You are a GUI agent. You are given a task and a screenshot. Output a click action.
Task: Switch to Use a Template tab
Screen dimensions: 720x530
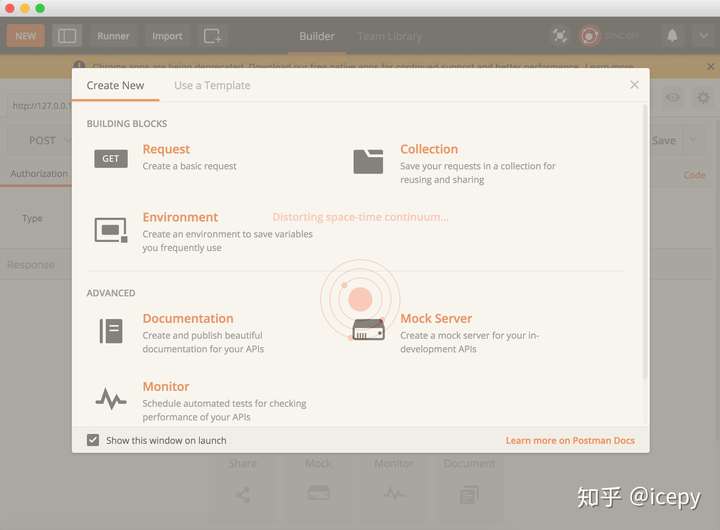coord(212,85)
